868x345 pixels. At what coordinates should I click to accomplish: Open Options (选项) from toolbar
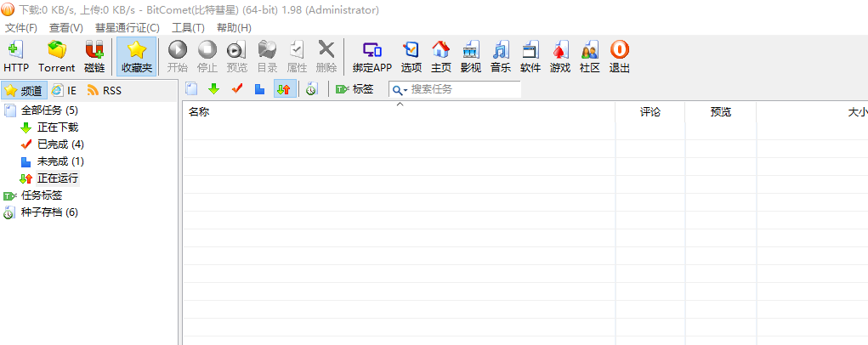point(411,56)
